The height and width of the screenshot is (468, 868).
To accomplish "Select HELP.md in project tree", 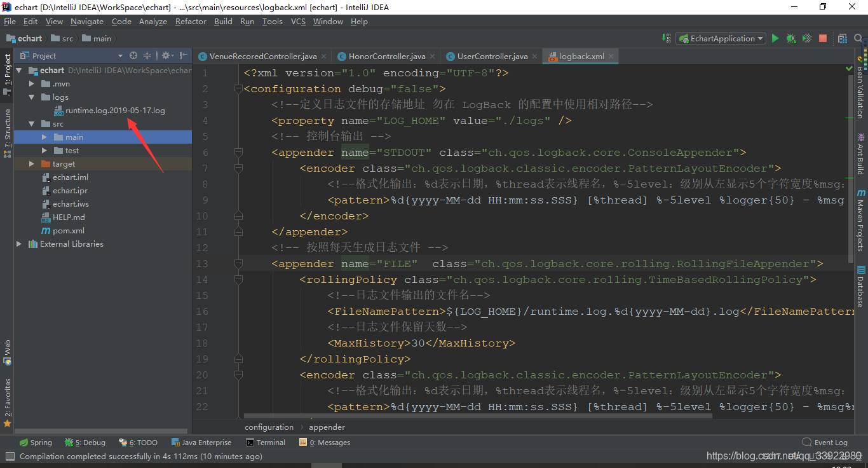I will pos(69,217).
